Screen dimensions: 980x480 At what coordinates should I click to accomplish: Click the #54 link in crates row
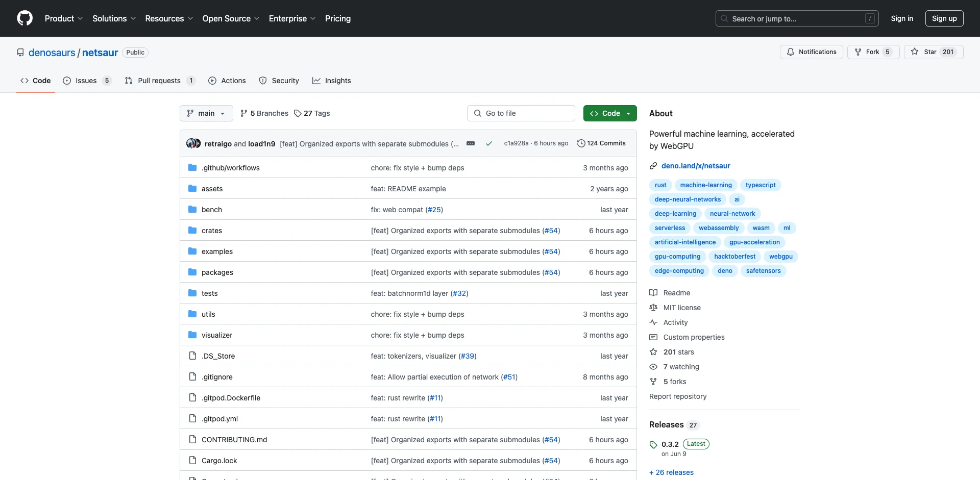pos(551,231)
